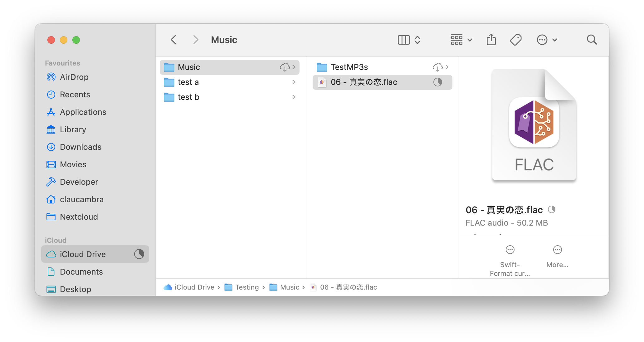The image size is (644, 342).
Task: Close the Finder window with red button
Action: [x=51, y=40]
